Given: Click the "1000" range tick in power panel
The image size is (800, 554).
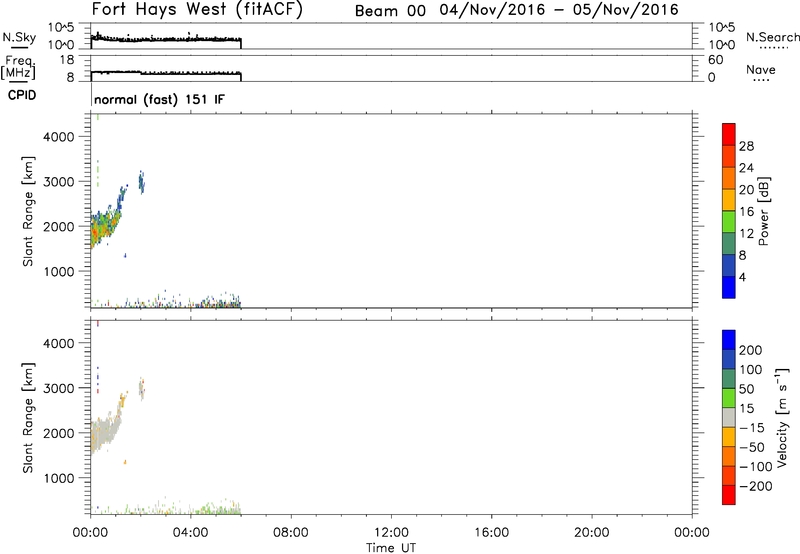Looking at the screenshot, I should 58,271.
